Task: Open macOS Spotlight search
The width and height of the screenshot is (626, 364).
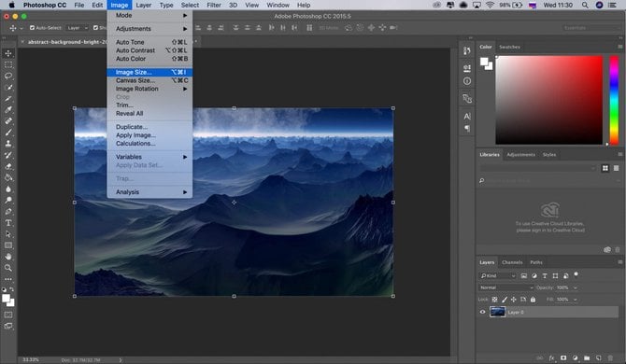Action: coord(585,6)
